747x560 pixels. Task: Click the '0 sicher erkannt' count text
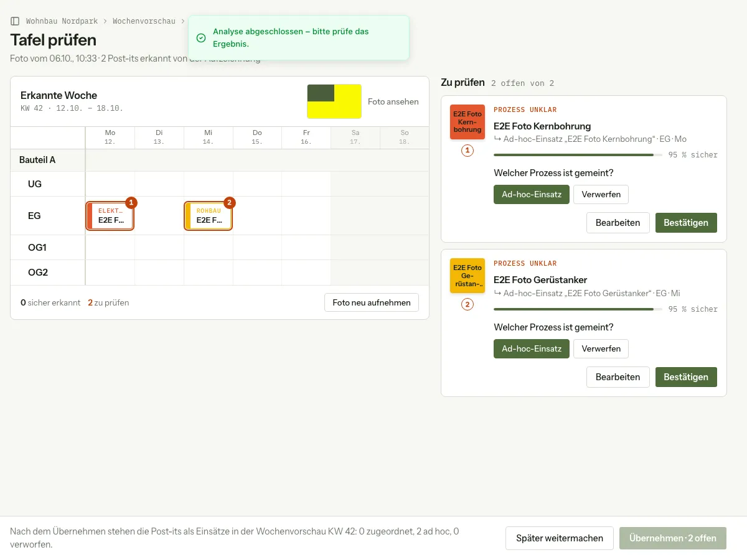point(50,303)
